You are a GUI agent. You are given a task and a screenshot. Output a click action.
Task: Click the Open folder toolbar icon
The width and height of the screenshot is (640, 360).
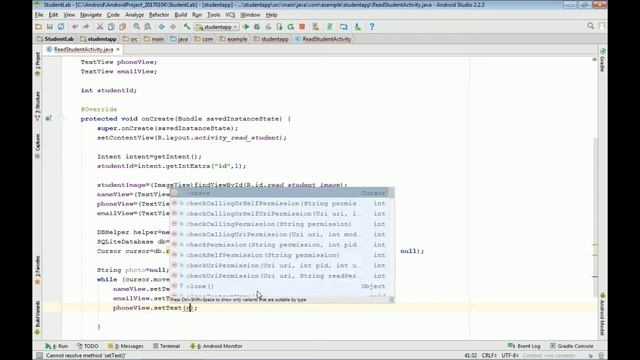[39, 27]
